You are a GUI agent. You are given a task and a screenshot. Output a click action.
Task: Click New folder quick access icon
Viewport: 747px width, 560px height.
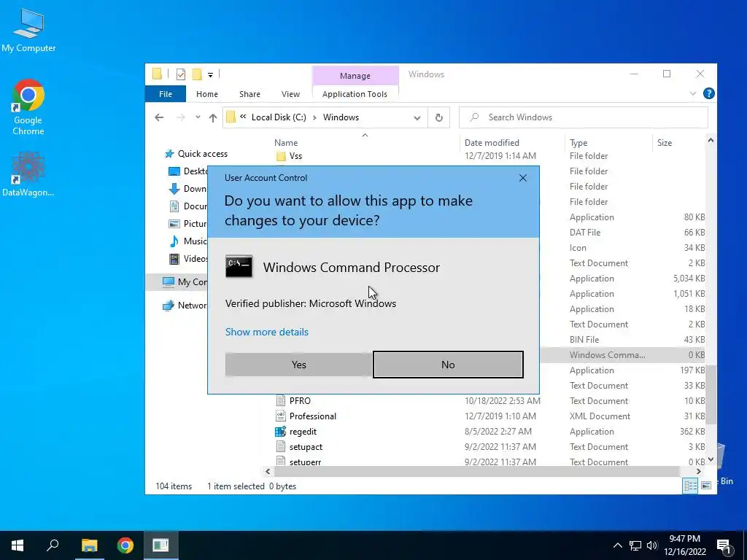click(x=197, y=74)
